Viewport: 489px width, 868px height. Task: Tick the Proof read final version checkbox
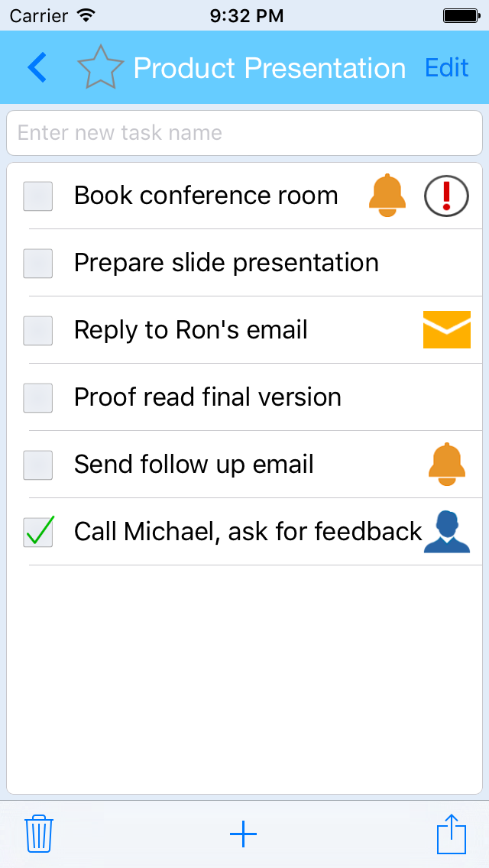(38, 398)
